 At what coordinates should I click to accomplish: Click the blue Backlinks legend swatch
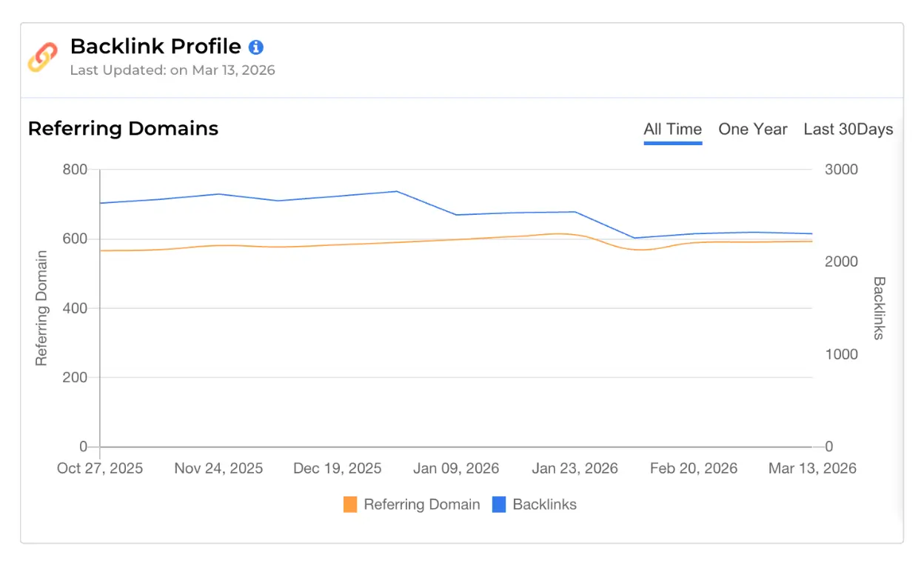click(x=498, y=505)
